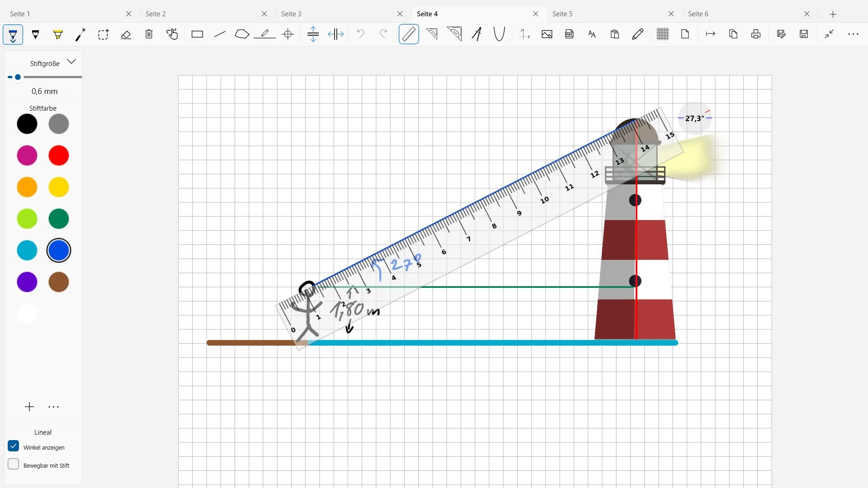
Task: Enable touch drawing hand tool
Action: tap(172, 34)
